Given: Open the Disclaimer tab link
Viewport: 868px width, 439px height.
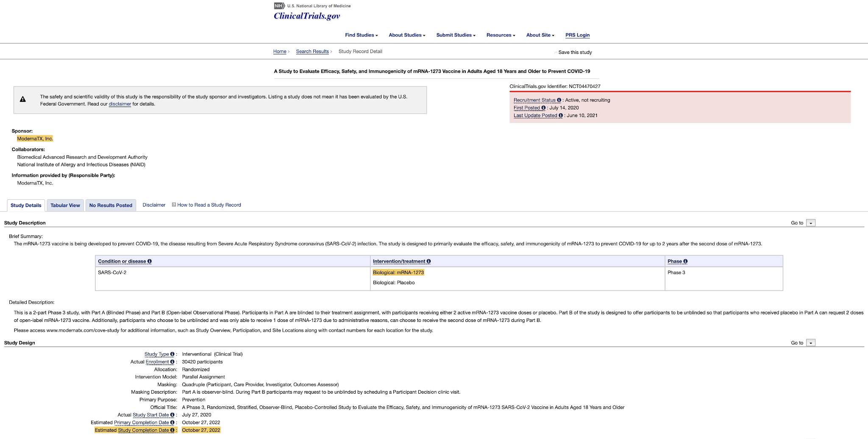Looking at the screenshot, I should [x=154, y=205].
